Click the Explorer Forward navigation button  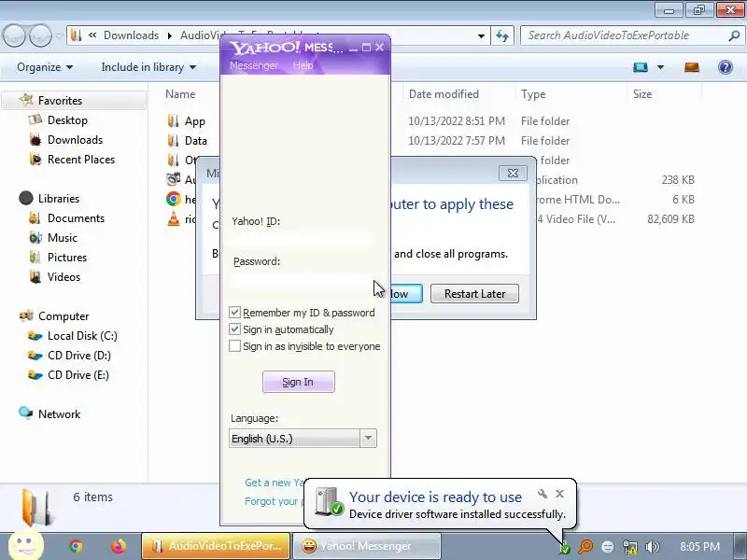[40, 35]
